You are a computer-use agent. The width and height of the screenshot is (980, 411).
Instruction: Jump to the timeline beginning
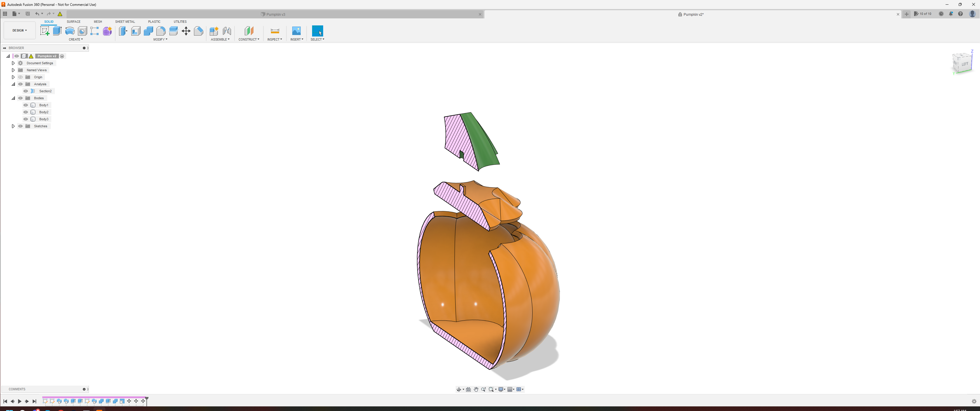click(5, 401)
